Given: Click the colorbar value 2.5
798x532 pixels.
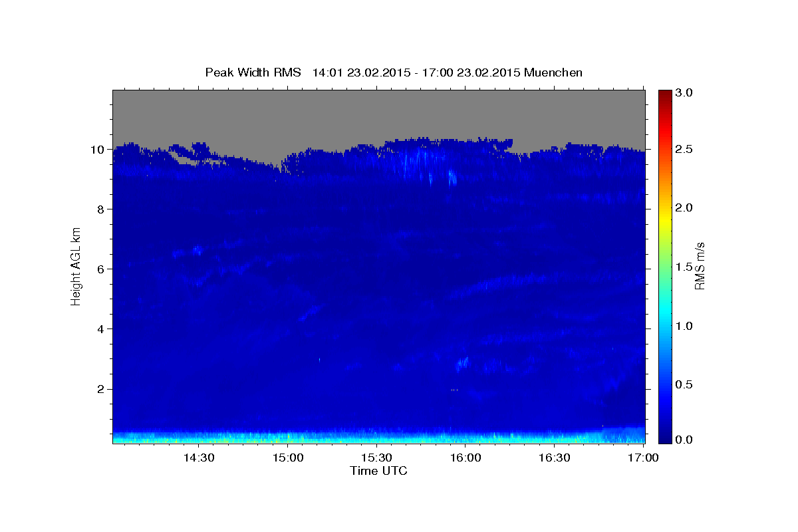Looking at the screenshot, I should (x=685, y=150).
